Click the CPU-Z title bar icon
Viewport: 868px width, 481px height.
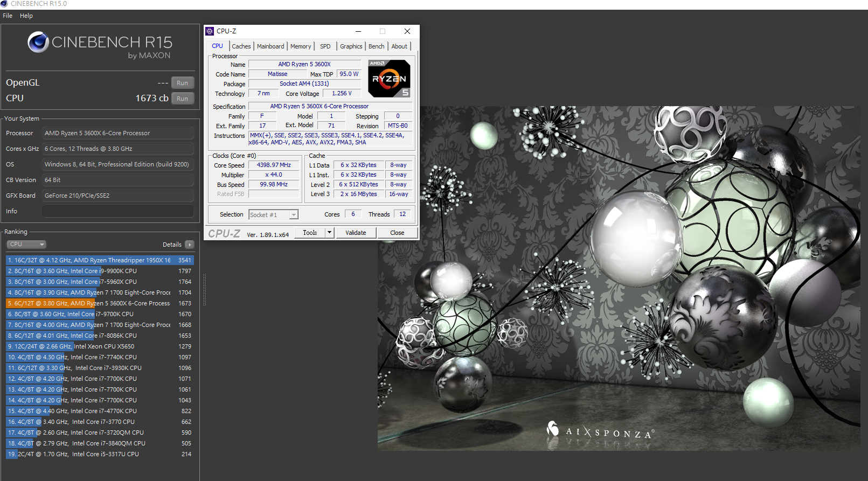(x=210, y=31)
